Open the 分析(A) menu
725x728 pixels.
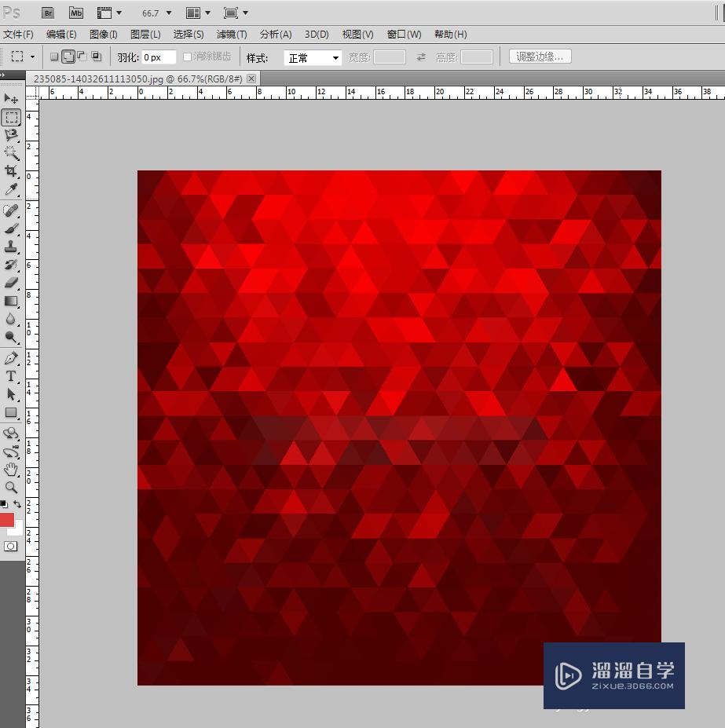coord(276,35)
